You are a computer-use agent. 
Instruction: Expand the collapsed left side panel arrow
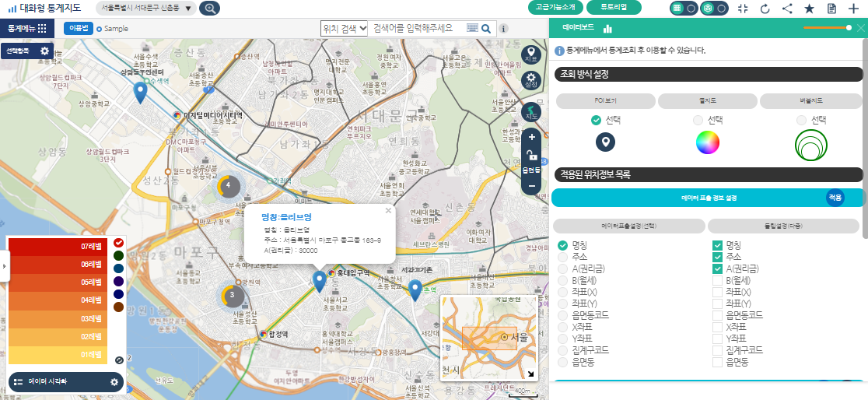(x=4, y=266)
